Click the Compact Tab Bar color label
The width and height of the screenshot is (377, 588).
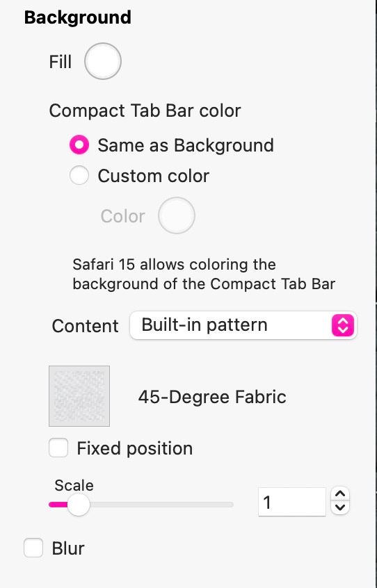(145, 111)
